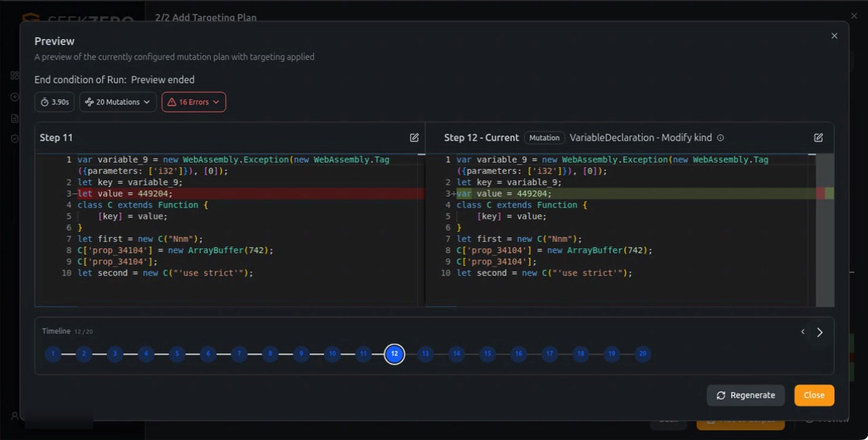
Task: Close the Preview dialog with X icon
Action: (x=834, y=36)
